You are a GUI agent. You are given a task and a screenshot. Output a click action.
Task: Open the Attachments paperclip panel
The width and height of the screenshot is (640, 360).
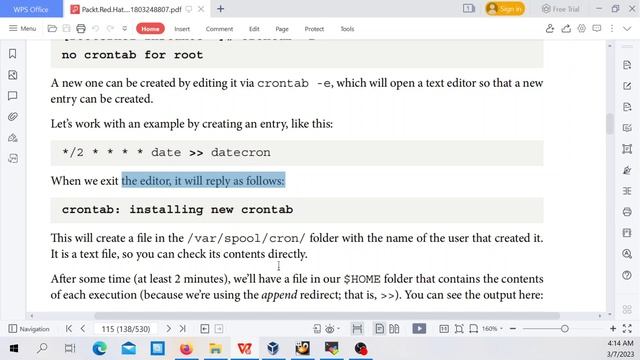13,117
